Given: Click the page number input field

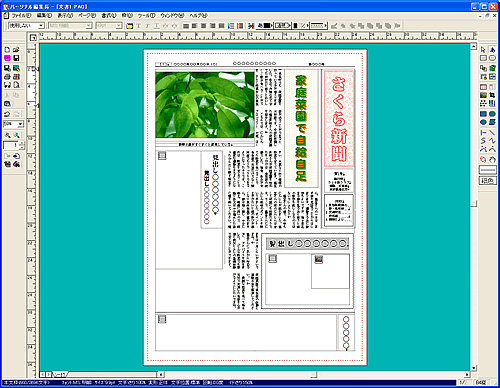Looking at the screenshot, I should click(x=11, y=146).
